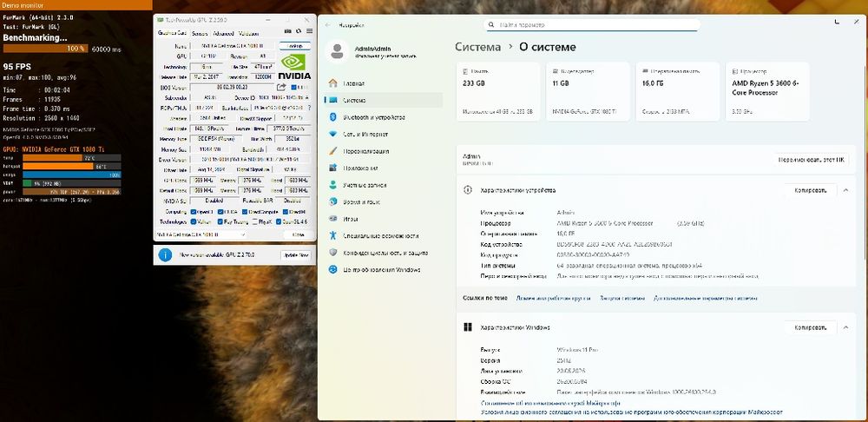Switch to Advanced tab in GPU-Z

click(223, 33)
